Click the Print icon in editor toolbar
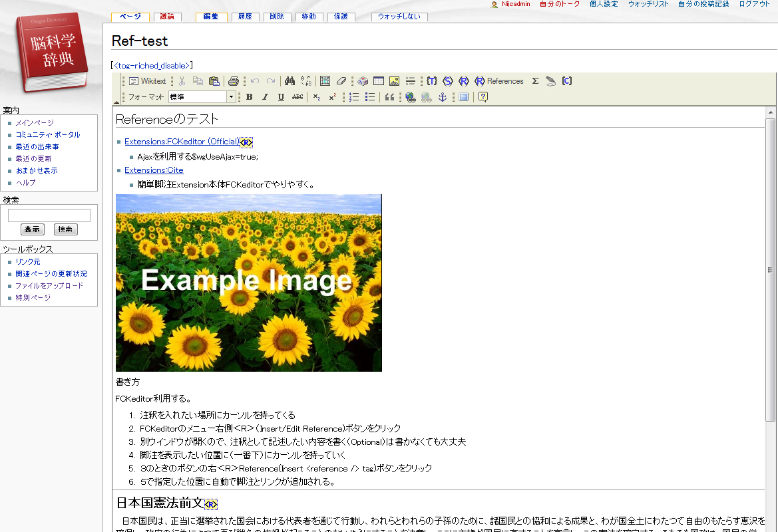This screenshot has width=778, height=532. [233, 81]
